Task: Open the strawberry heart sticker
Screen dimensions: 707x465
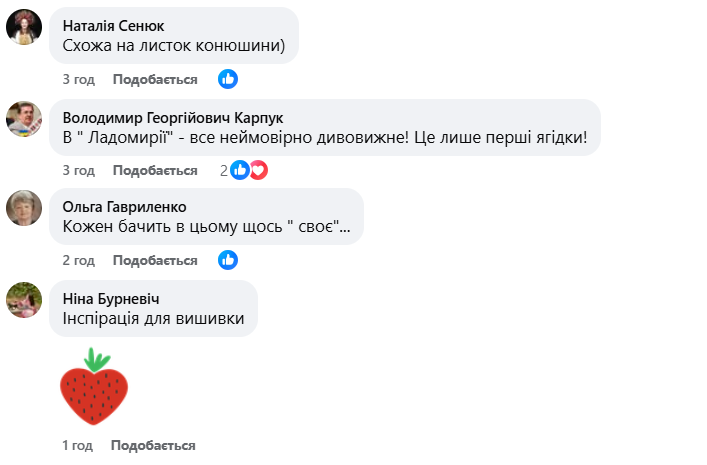Action: 94,388
